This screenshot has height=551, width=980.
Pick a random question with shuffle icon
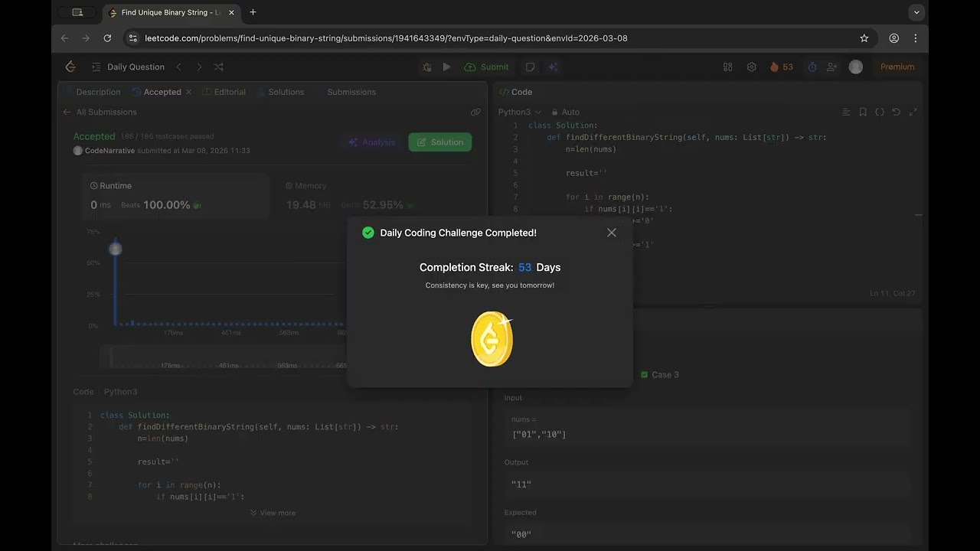[x=219, y=67]
